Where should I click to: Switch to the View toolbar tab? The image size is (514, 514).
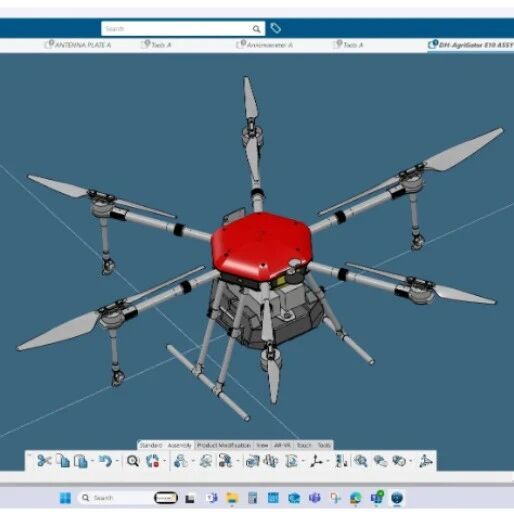(x=262, y=445)
